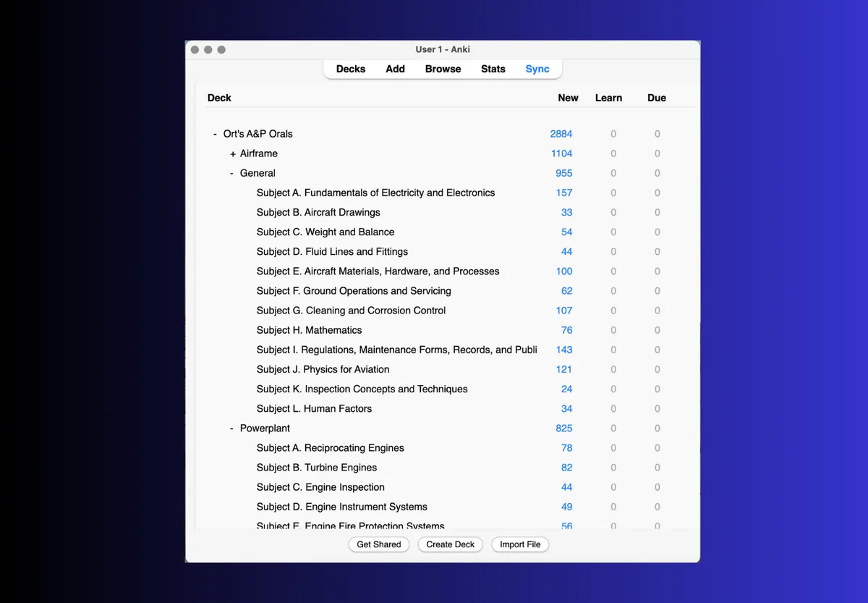Click the Powerplant new count 825
Screen dimensions: 868x603
pyautogui.click(x=564, y=428)
